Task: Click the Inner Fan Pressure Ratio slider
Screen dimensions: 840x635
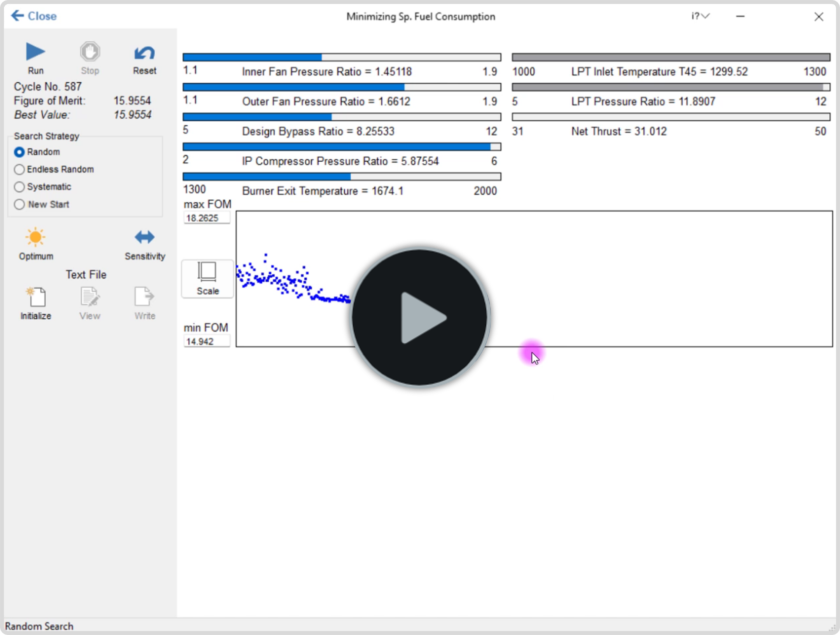Action: [x=342, y=57]
